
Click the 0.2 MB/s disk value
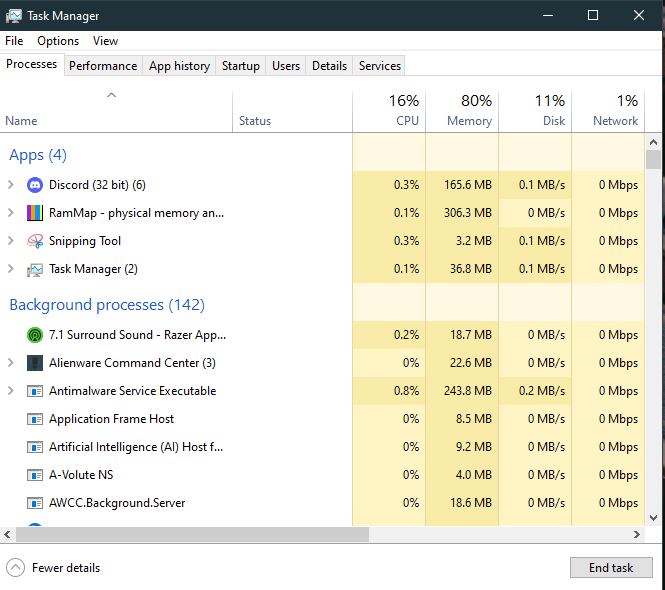point(542,391)
